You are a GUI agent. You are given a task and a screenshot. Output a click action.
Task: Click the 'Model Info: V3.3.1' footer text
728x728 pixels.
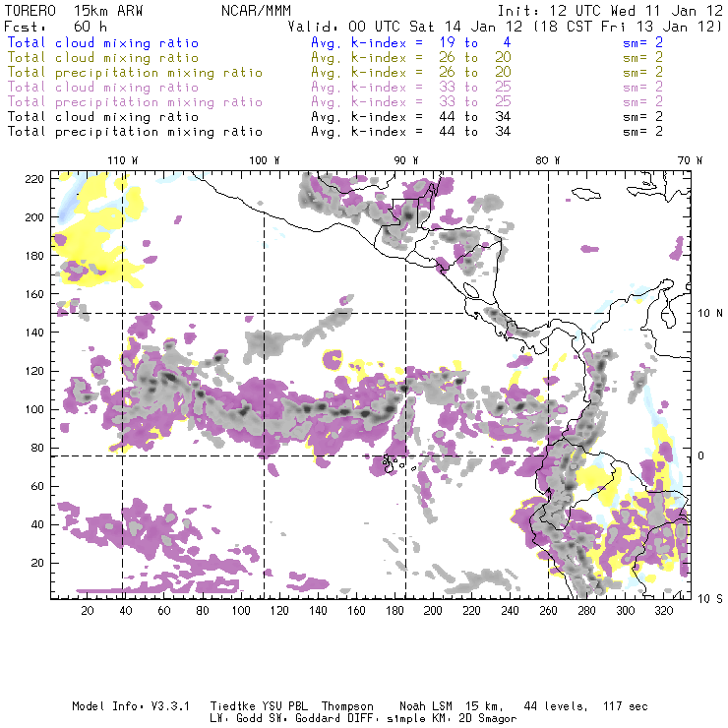click(x=131, y=706)
